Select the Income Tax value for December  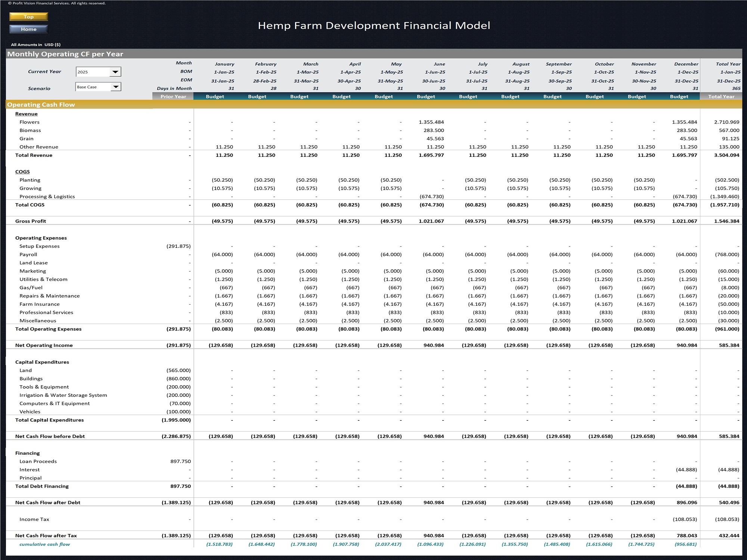click(685, 519)
